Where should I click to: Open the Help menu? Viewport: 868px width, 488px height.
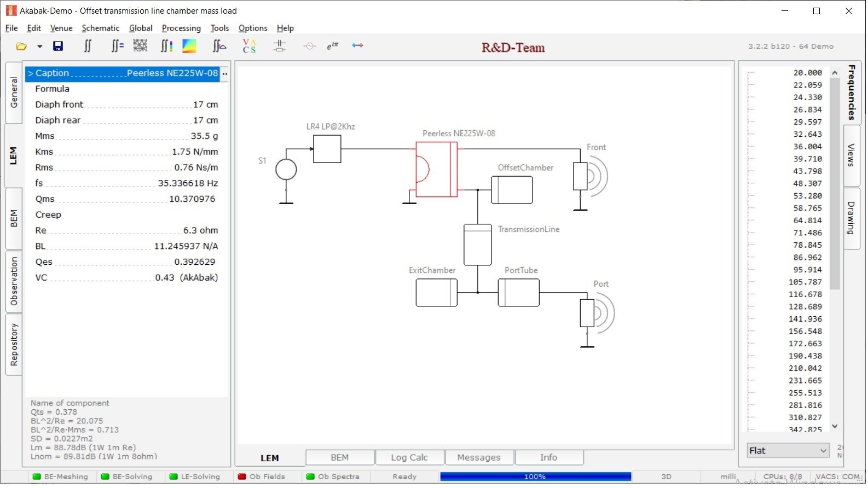(x=285, y=28)
